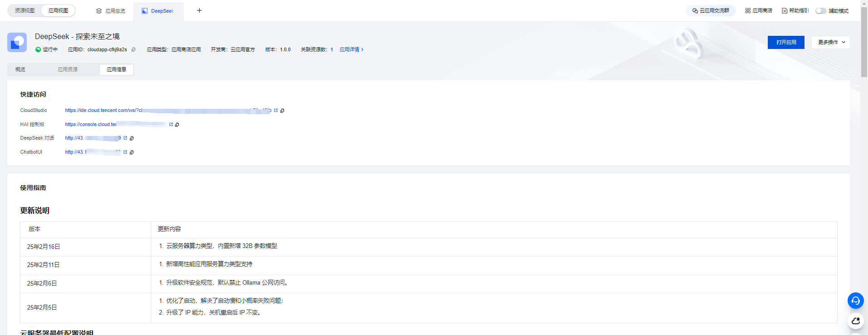Click text '新增高性能应用服务算力类型支持'
The image size is (868, 335).
coord(209,264)
